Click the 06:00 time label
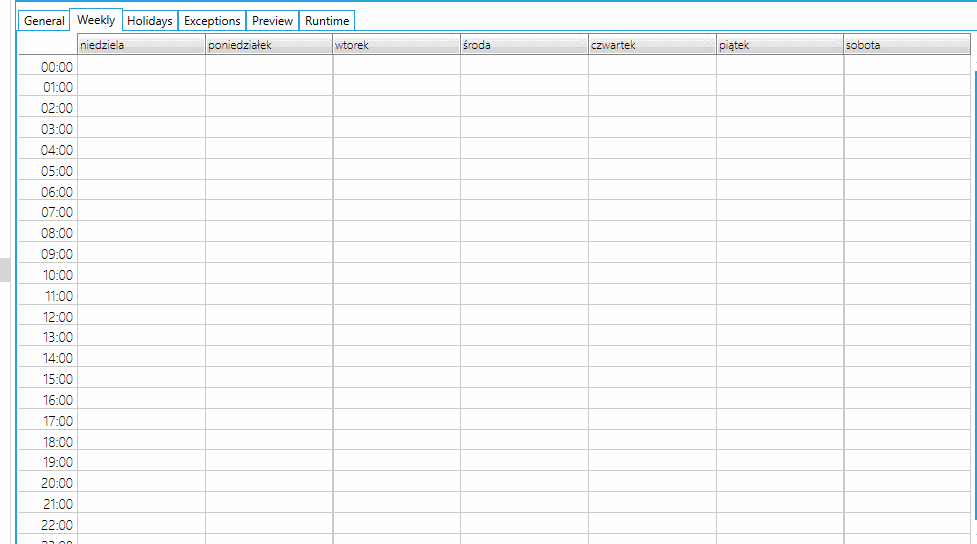Screen dimensions: 977x544 pos(57,192)
